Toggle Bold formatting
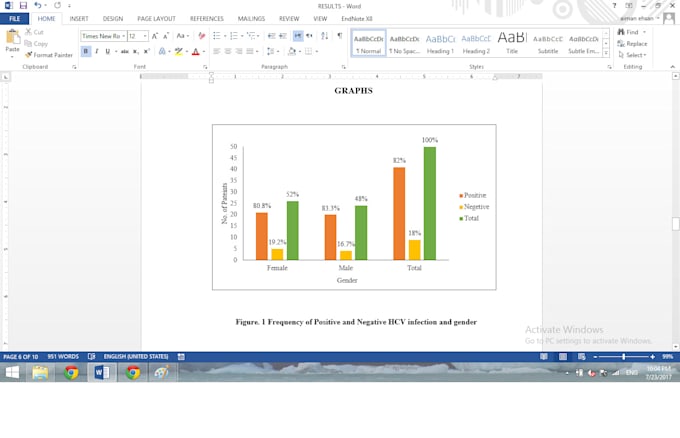Image resolution: width=680 pixels, height=438 pixels. [84, 51]
